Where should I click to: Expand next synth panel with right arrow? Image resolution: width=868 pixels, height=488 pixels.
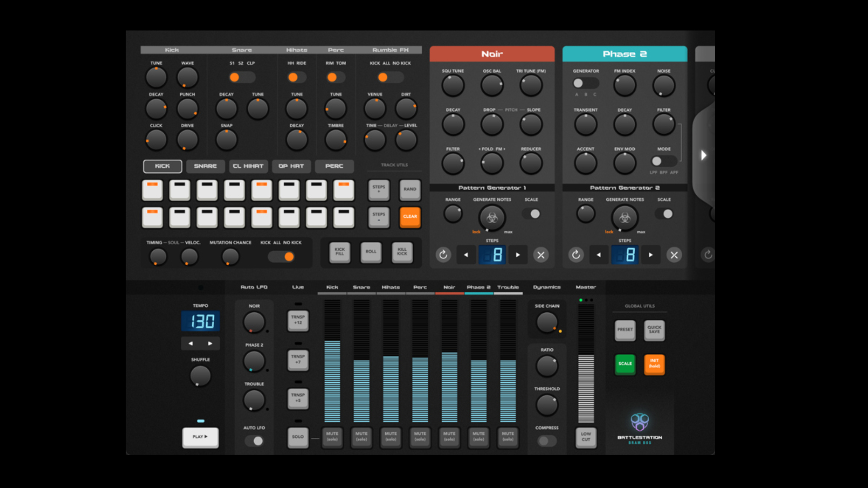point(703,155)
